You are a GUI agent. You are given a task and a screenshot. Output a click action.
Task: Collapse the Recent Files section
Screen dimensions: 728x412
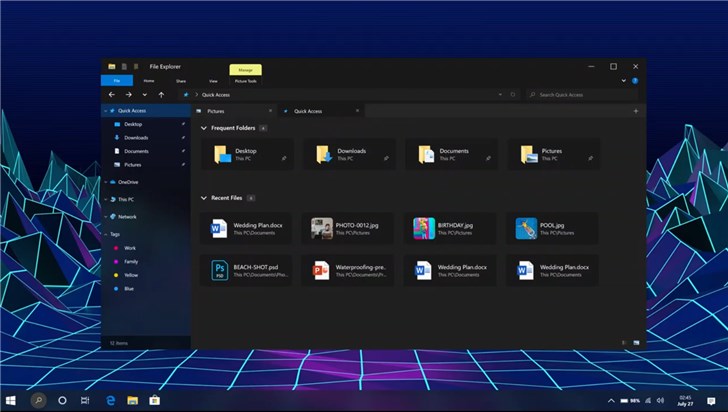pos(203,198)
